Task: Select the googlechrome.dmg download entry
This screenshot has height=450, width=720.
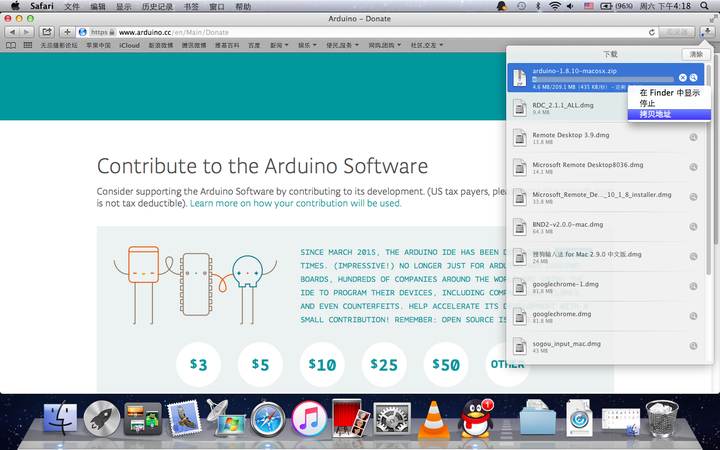Action: coord(606,317)
